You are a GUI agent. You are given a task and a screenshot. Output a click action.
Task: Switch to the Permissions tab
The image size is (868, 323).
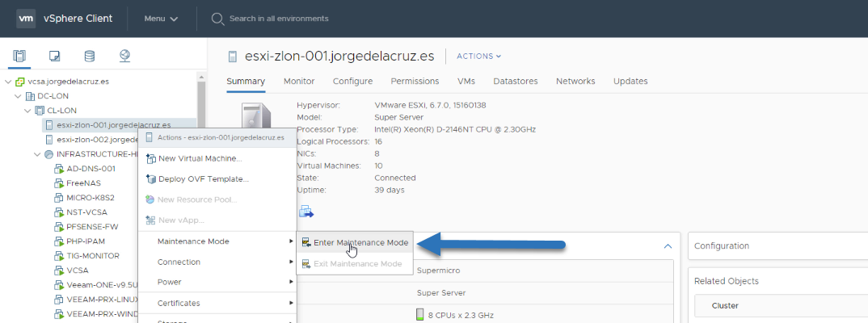tap(415, 82)
